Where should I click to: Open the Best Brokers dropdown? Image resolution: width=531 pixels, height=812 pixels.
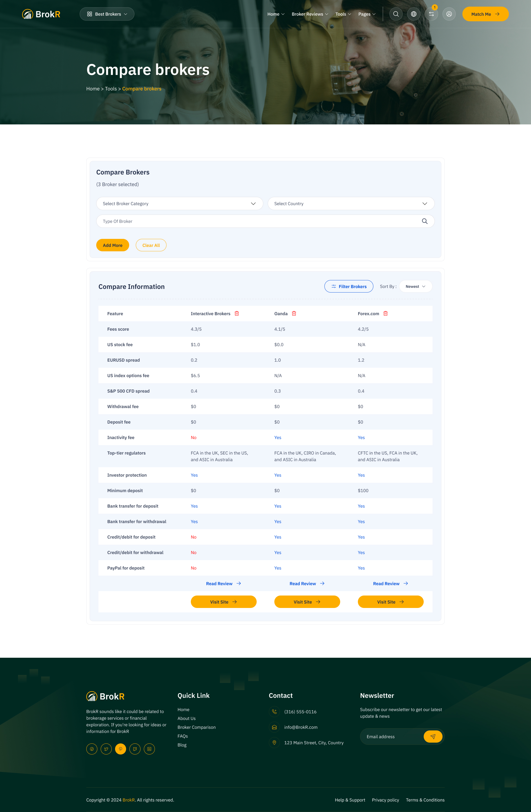click(x=107, y=14)
